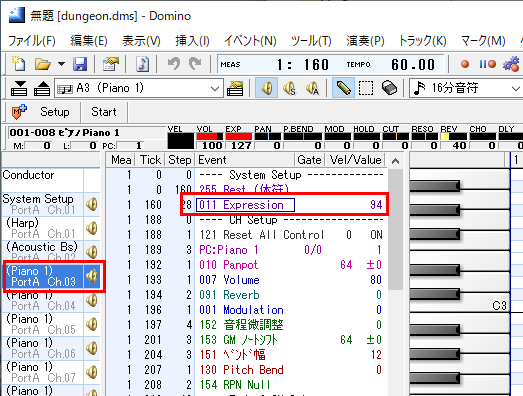Click the EXP level meter
The width and height of the screenshot is (523, 396).
click(x=238, y=136)
